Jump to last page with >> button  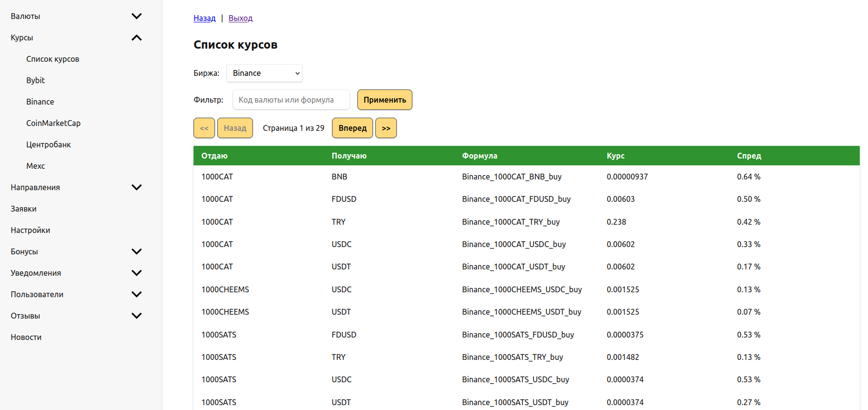click(386, 128)
